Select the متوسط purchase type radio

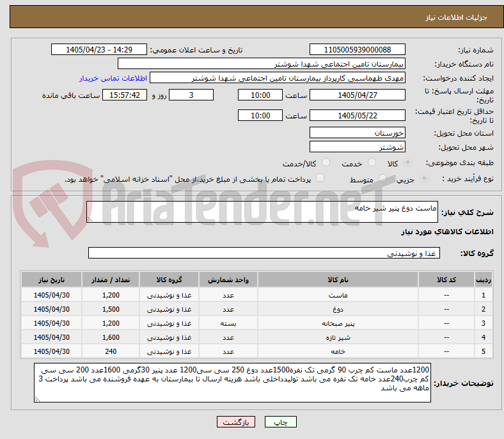tap(382, 178)
